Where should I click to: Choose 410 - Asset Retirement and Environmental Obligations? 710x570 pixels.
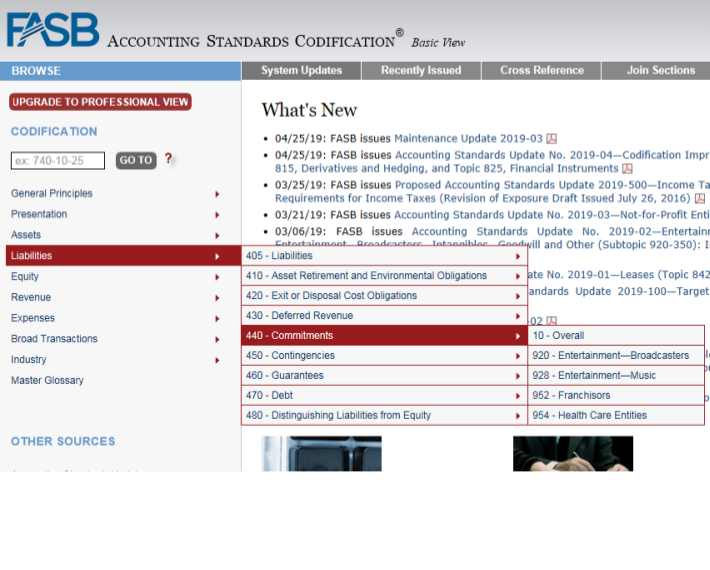tap(384, 276)
